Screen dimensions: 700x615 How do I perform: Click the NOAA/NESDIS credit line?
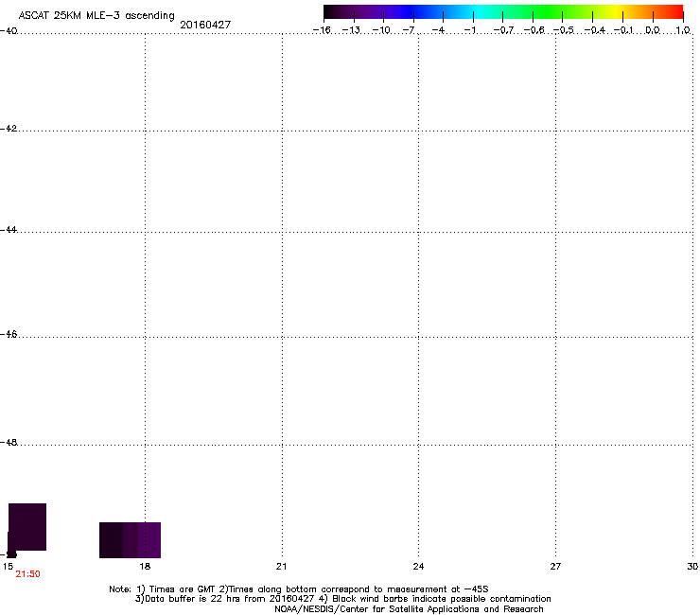click(x=409, y=609)
